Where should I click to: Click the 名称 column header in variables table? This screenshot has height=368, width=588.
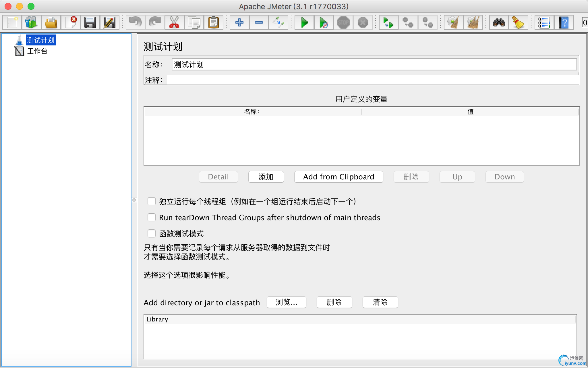click(x=252, y=112)
